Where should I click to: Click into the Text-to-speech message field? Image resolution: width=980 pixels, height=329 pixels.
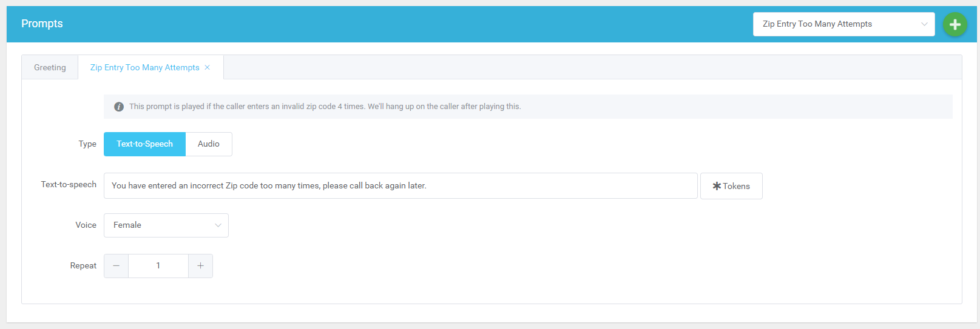(x=400, y=186)
